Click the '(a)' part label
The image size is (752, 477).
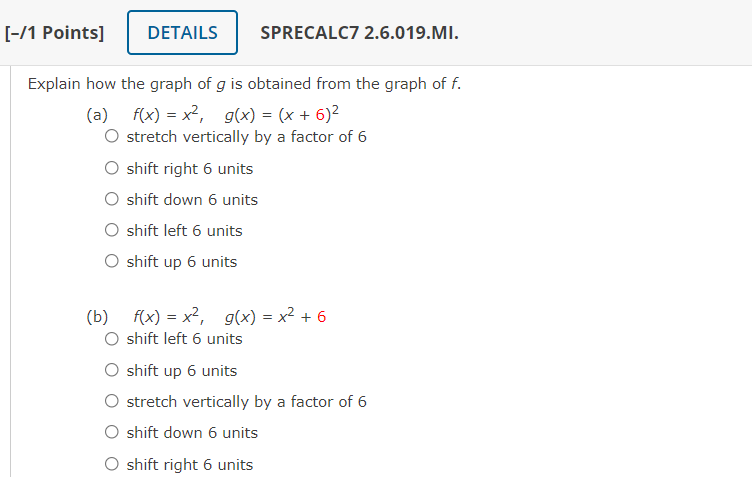(x=97, y=114)
